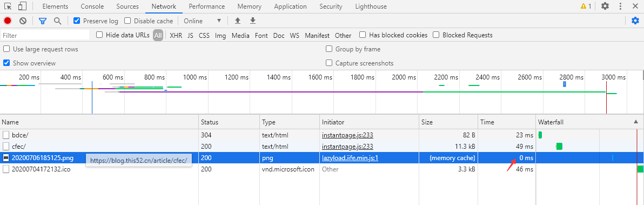Export HAR with the download arrow
The image size is (644, 205).
coord(253,21)
